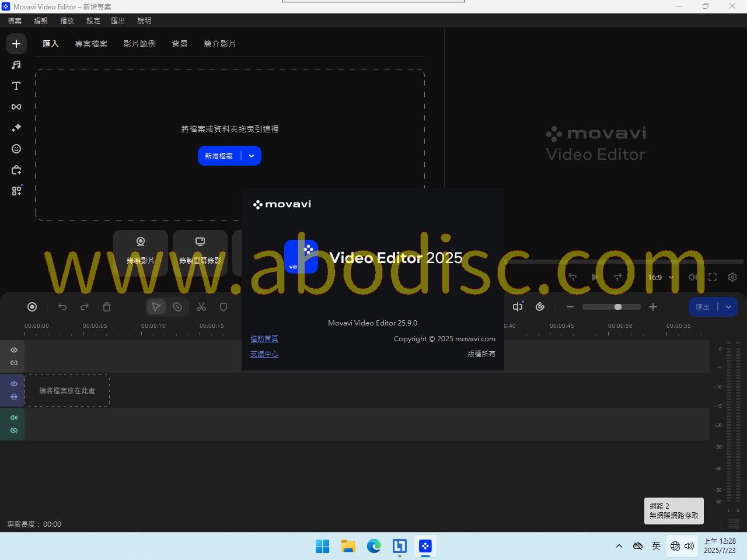The image size is (747, 560).
Task: Click the 錄製螢幕錄影 screen record button
Action: coord(200,253)
